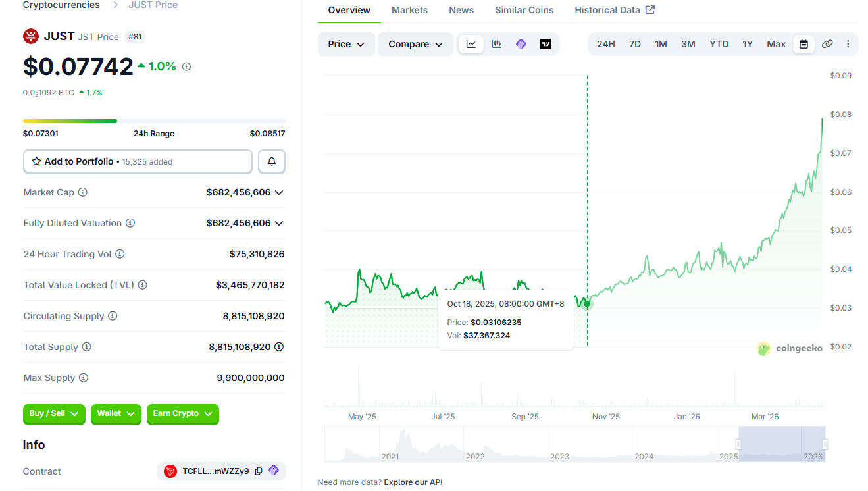Switch to the candlestick chart view

coord(496,44)
